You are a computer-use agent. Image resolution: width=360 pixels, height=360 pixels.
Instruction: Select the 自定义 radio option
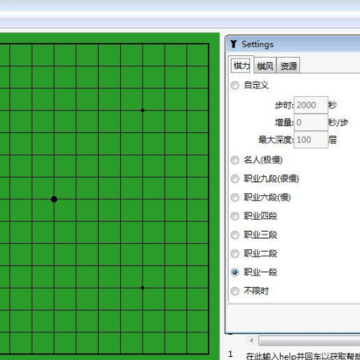(x=235, y=85)
